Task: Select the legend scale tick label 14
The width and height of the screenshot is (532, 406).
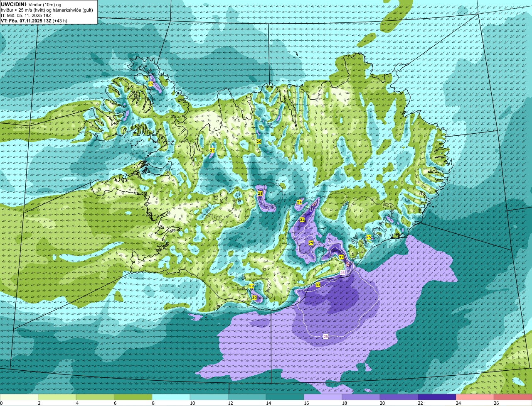Action: 268,403
